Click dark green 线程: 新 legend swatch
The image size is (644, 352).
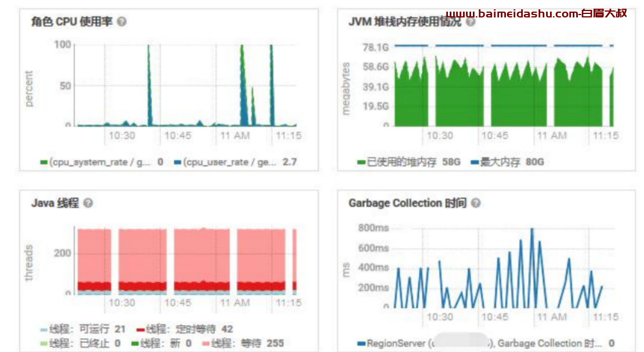point(135,344)
